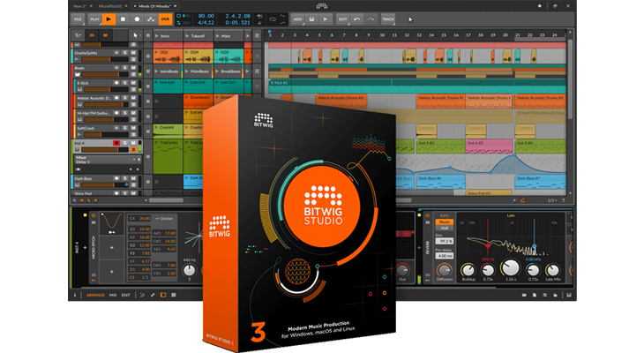The height and width of the screenshot is (353, 644).
Task: Click the Diffusion knob
Action: 444,270
